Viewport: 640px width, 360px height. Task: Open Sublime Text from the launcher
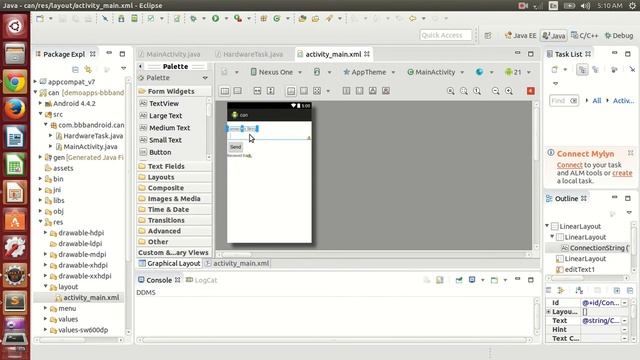click(x=15, y=302)
